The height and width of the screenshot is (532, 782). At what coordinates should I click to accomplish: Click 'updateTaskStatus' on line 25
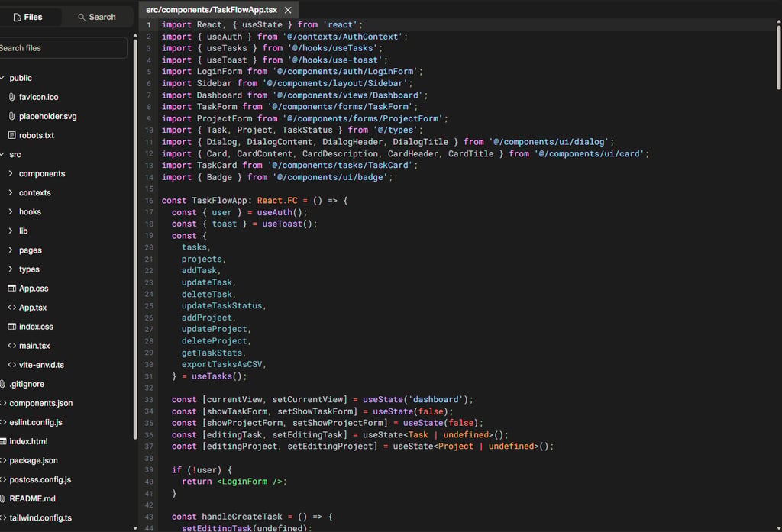221,305
